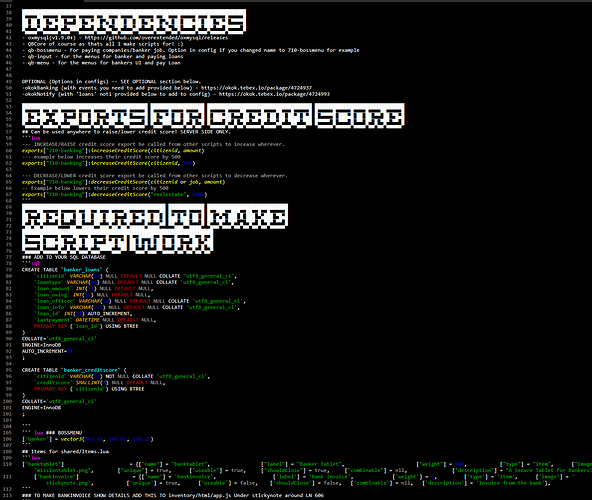Click the Items for shared/items.lua heading

click(65, 451)
